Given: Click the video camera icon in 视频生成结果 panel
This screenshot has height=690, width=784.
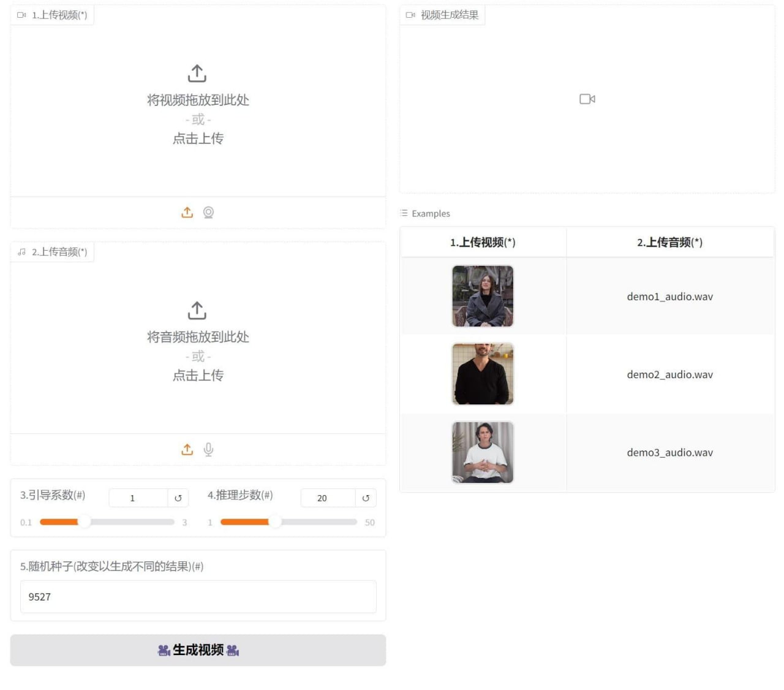Looking at the screenshot, I should point(587,99).
